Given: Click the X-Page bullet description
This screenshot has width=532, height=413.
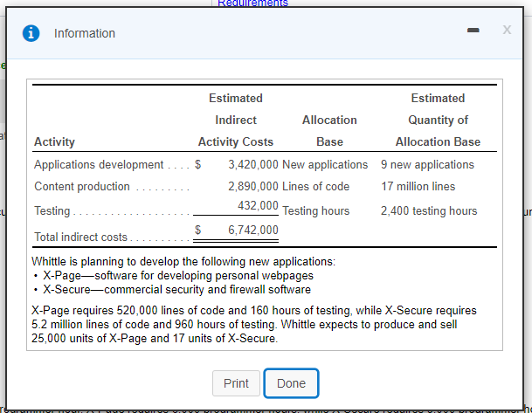Looking at the screenshot, I should pyautogui.click(x=178, y=275).
